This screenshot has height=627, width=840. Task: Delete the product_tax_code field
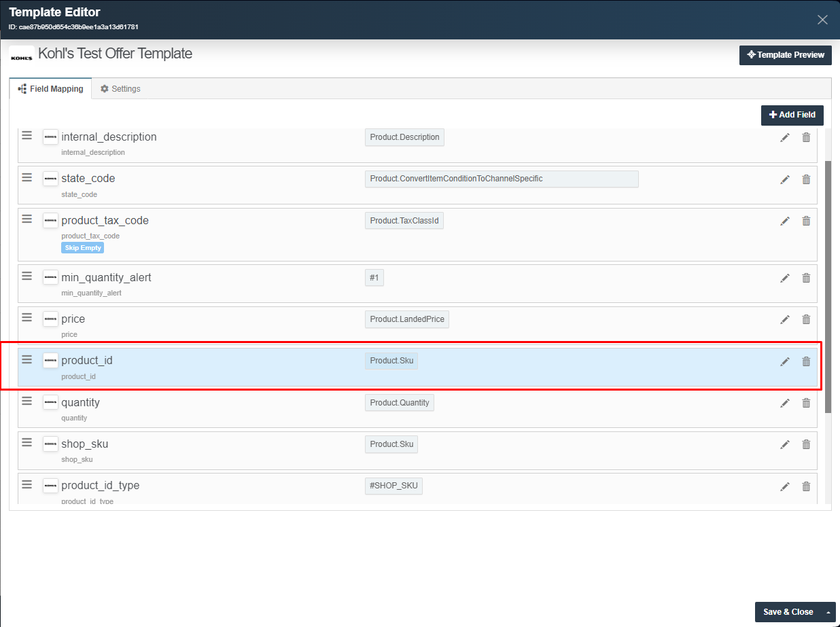[806, 221]
